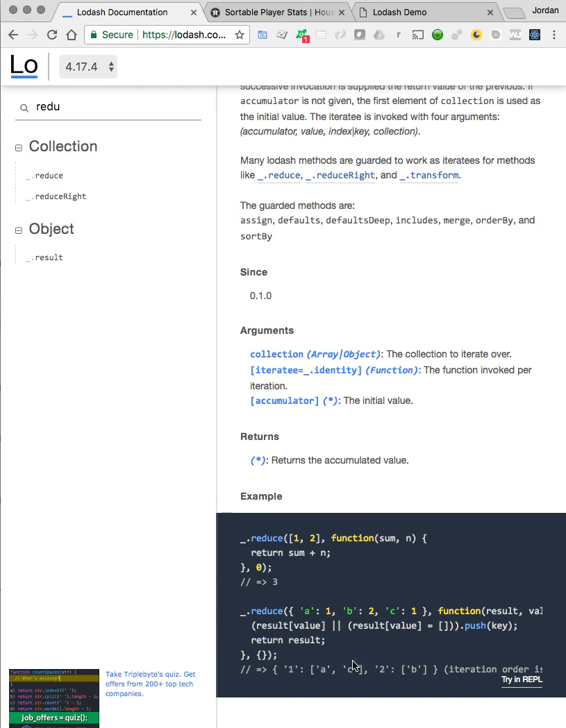
Task: Click the Since heading
Action: pos(253,272)
